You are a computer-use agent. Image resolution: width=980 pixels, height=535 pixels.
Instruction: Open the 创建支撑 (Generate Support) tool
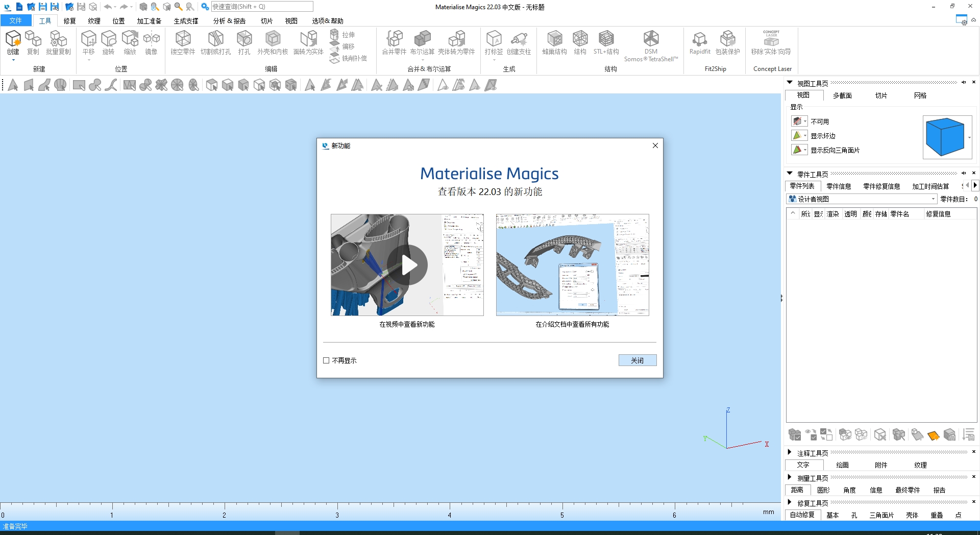point(520,43)
